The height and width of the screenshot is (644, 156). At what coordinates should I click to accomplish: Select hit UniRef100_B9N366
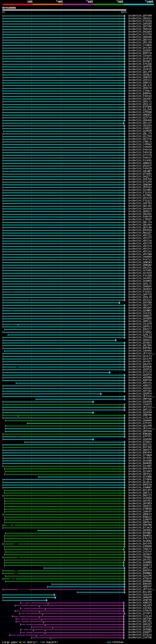coord(140,434)
